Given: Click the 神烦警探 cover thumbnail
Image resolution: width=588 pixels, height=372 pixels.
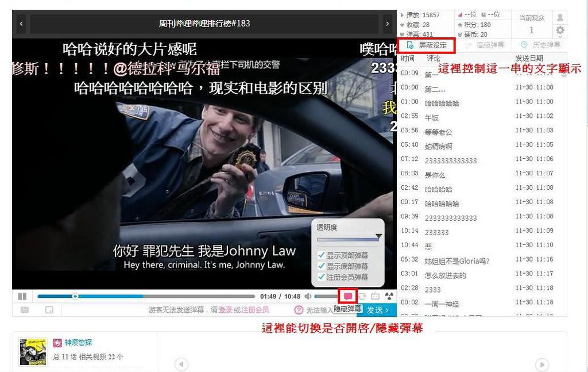Looking at the screenshot, I should point(33,352).
